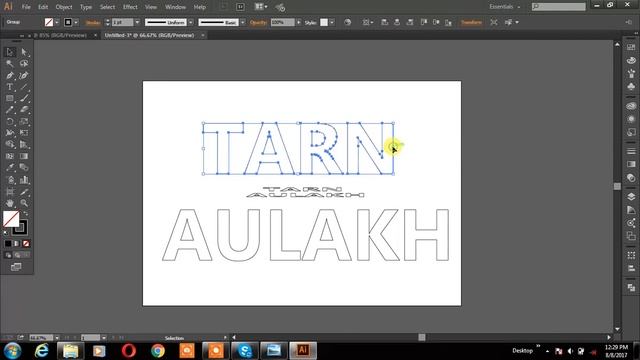The width and height of the screenshot is (640, 360).
Task: Select the Pencil tool
Action: (x=10, y=110)
